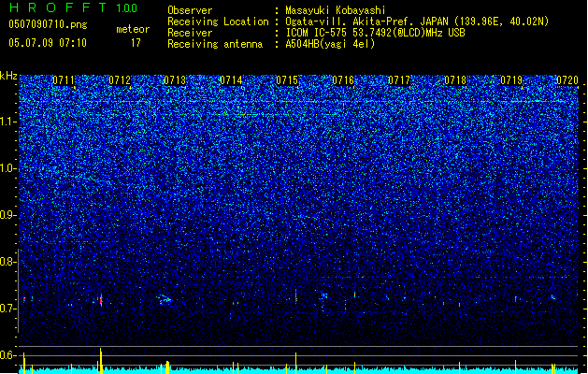The height and width of the screenshot is (374, 588).
Task: Click the 'Receiving antenna' label
Action: [215, 44]
